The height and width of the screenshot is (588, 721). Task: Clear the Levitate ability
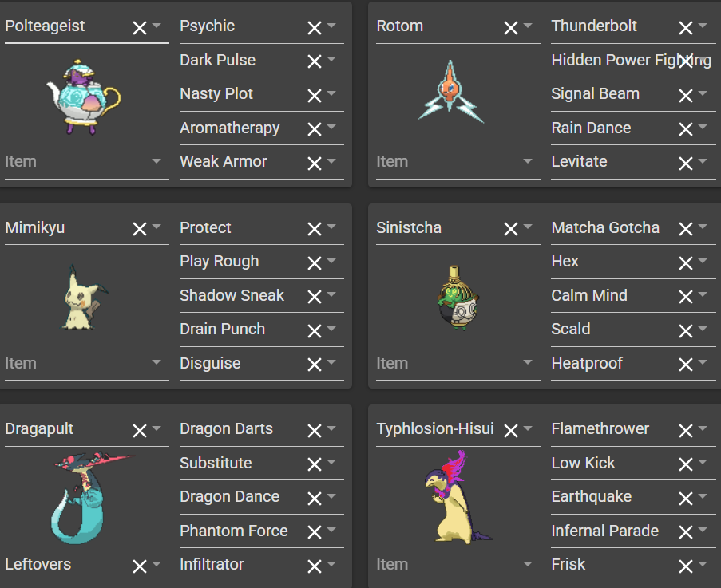click(686, 164)
